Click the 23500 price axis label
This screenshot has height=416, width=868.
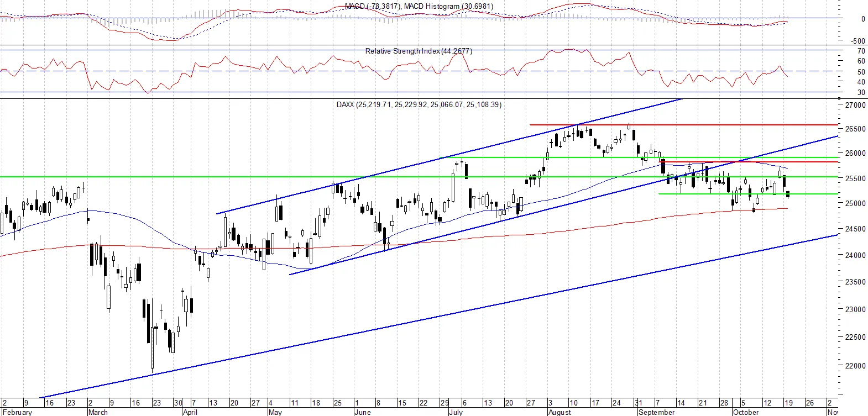[x=856, y=282]
